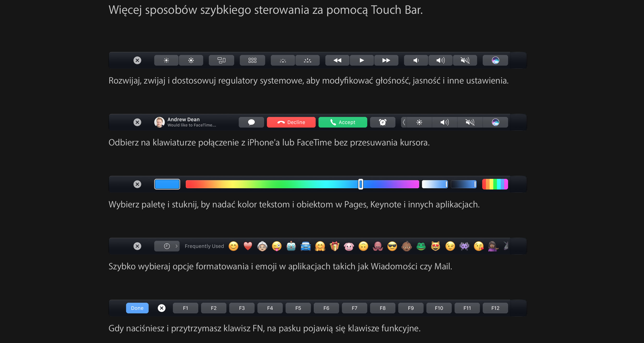
Task: Select the current blue color swatch
Action: (167, 184)
